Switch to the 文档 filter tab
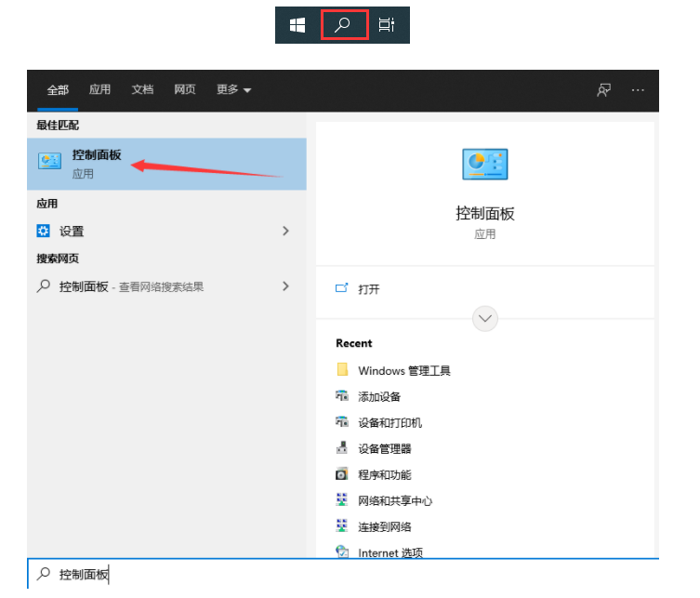The width and height of the screenshot is (700, 598). [x=142, y=90]
